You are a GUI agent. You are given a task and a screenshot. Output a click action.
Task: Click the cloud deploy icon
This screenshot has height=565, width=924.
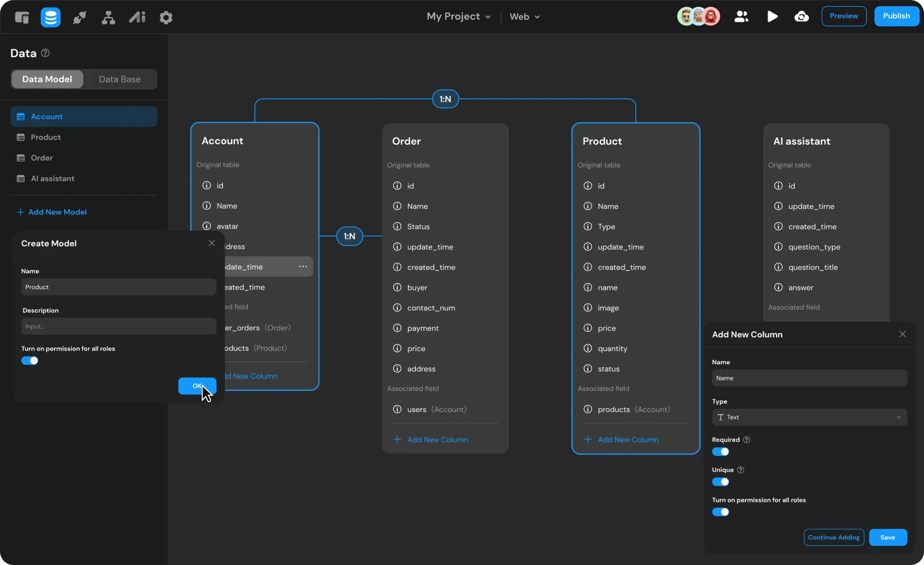coord(801,16)
